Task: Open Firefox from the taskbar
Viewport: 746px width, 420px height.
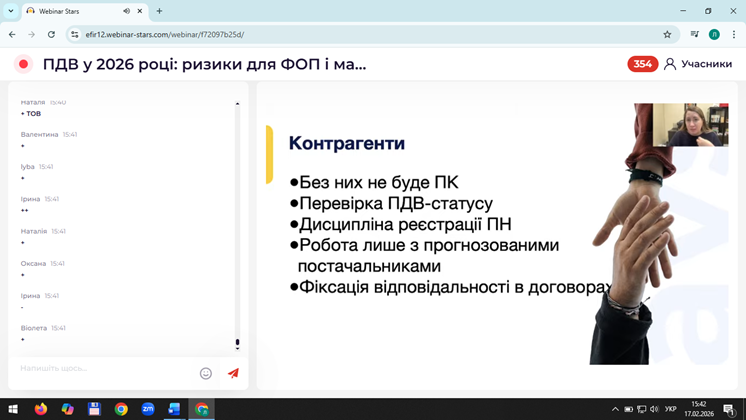Action: pyautogui.click(x=41, y=409)
